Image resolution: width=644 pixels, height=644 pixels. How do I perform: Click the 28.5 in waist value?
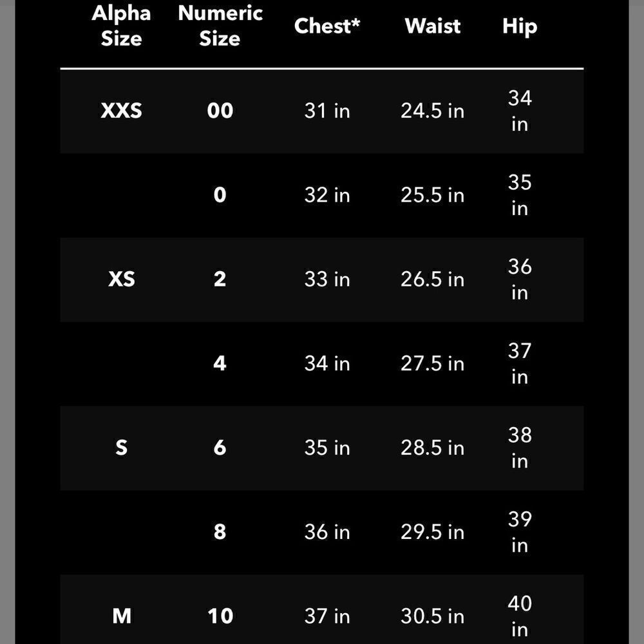click(433, 448)
